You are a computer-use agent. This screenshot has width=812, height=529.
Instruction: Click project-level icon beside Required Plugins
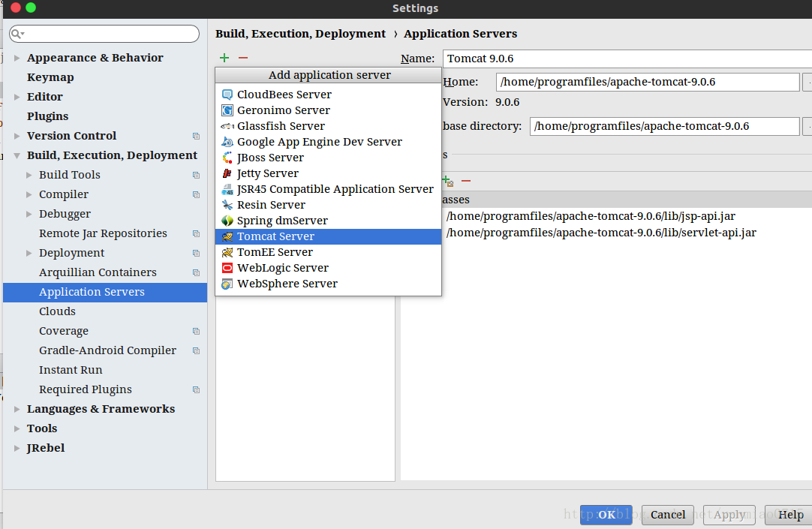[197, 389]
